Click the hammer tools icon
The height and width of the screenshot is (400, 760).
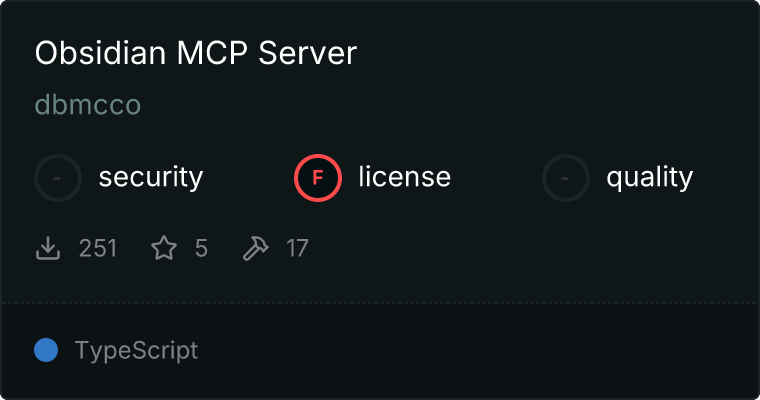click(255, 248)
